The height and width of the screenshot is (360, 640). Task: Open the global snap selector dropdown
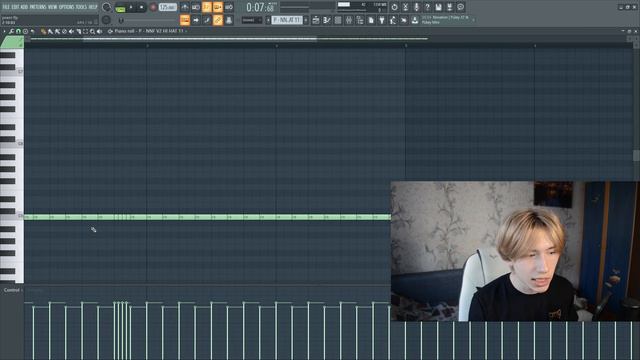[x=251, y=20]
